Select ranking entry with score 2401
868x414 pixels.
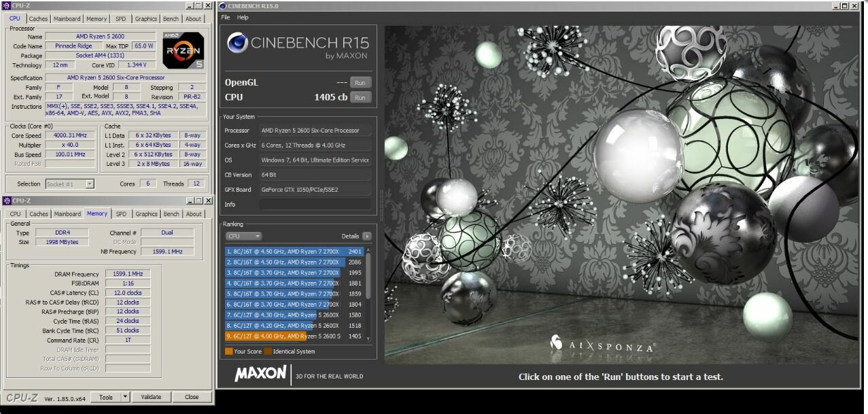tap(294, 252)
